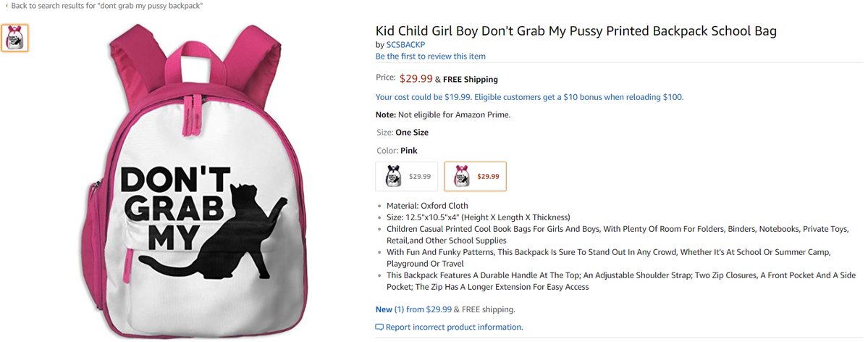
Task: Click the $29.99 price text
Action: 416,79
